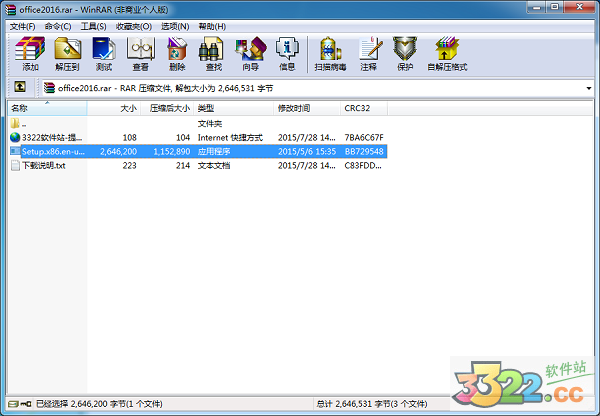Viewport: 600px width, 416px height.
Task: Click the size value 2,646,200
Action: [x=118, y=152]
